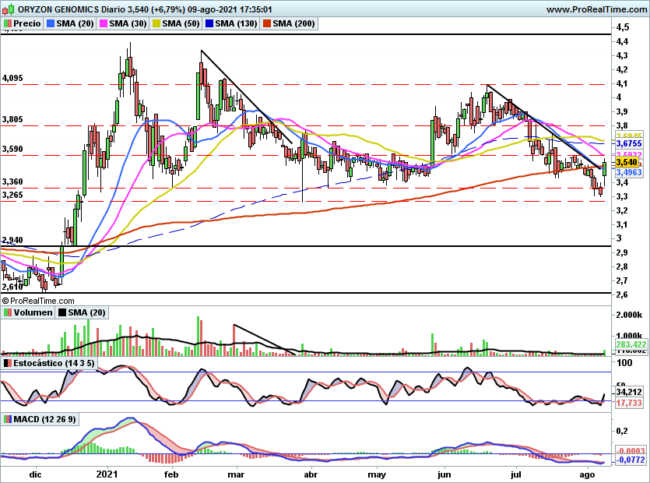Click the 17,733 stochastic value tag
This screenshot has width=650, height=483.
(x=629, y=403)
